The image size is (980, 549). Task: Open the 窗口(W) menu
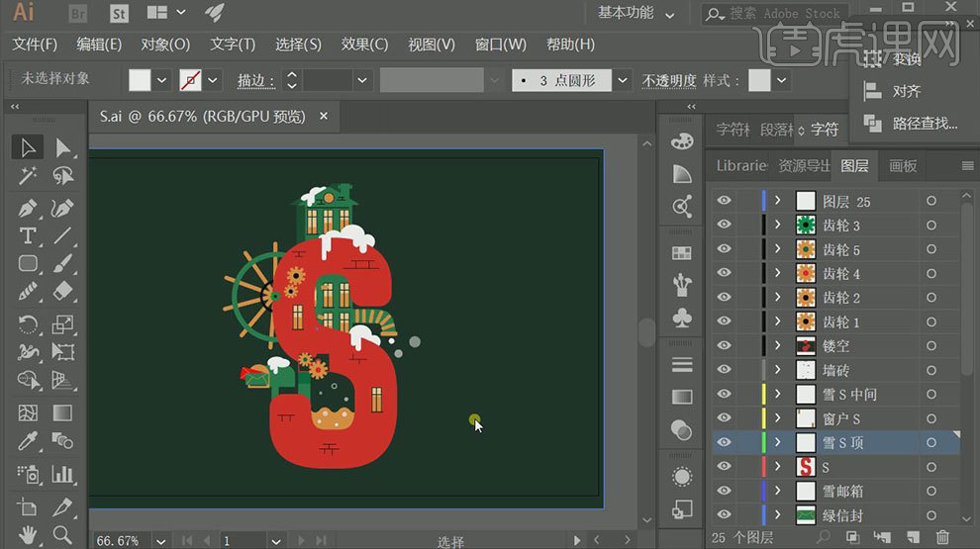click(501, 45)
